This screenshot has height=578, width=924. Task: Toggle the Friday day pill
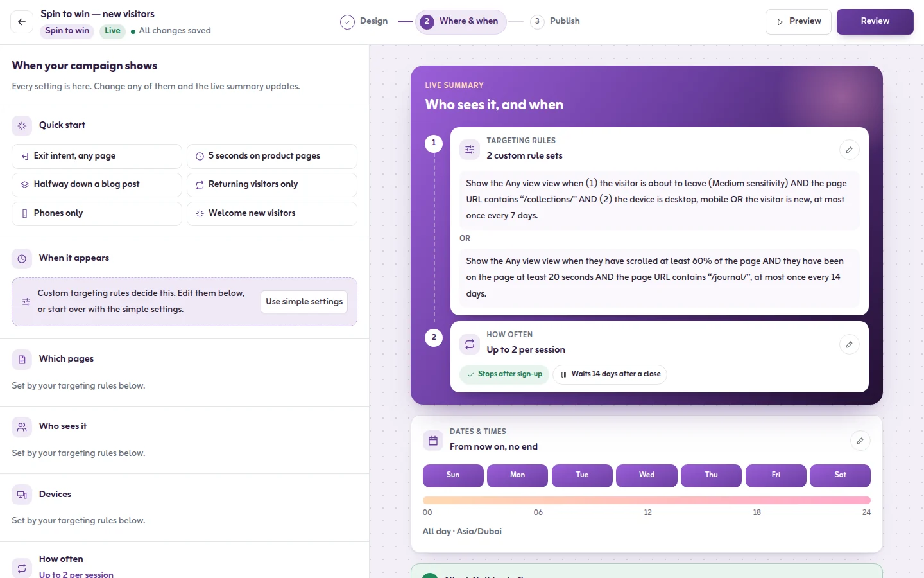(x=776, y=475)
